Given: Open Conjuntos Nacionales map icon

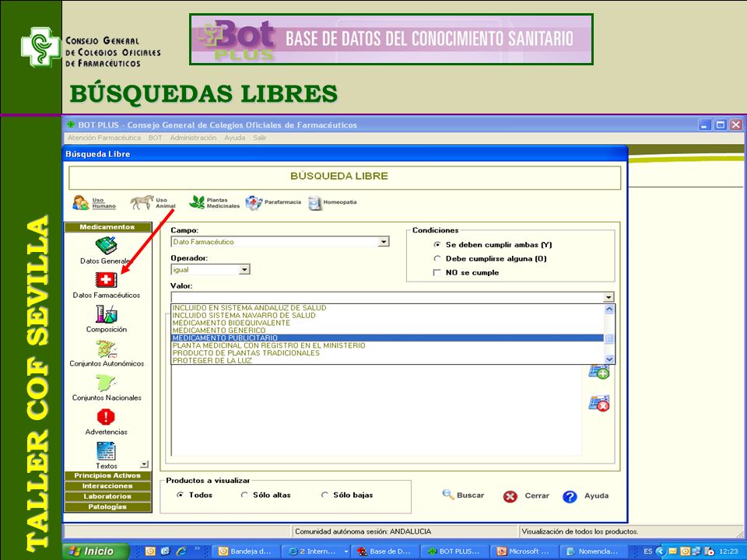Looking at the screenshot, I should (x=106, y=383).
